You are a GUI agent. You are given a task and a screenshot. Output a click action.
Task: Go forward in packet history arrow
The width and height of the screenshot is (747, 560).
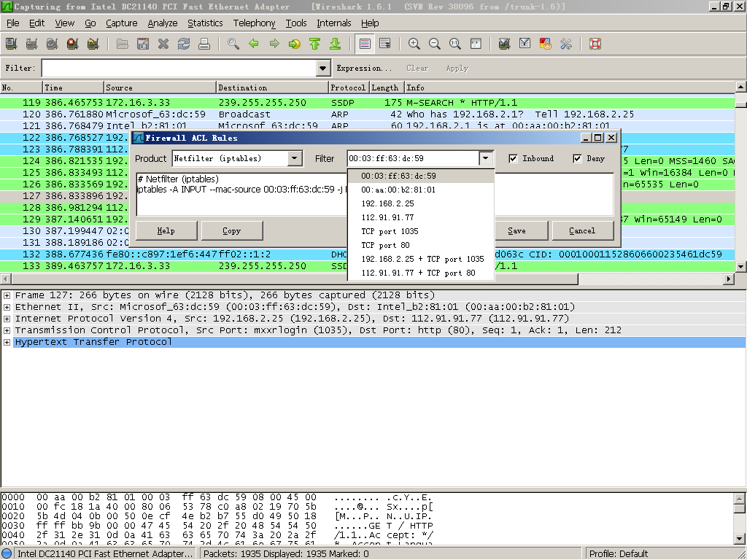[x=274, y=44]
